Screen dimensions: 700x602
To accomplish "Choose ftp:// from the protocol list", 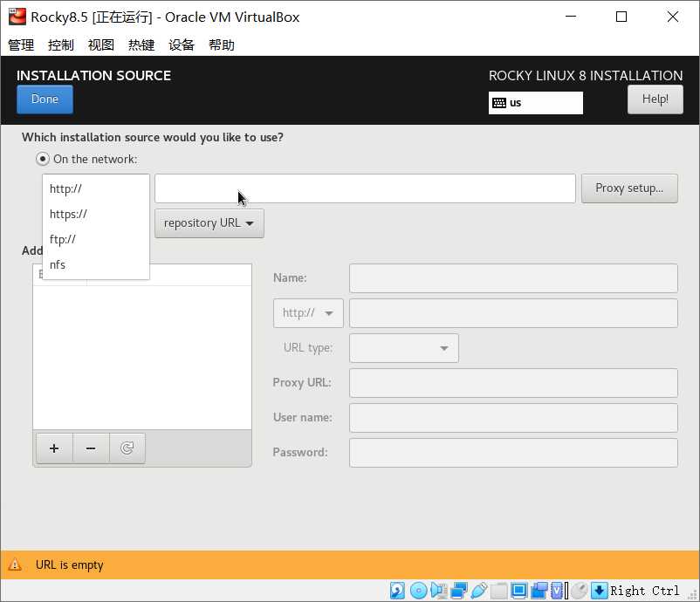I will (x=63, y=239).
